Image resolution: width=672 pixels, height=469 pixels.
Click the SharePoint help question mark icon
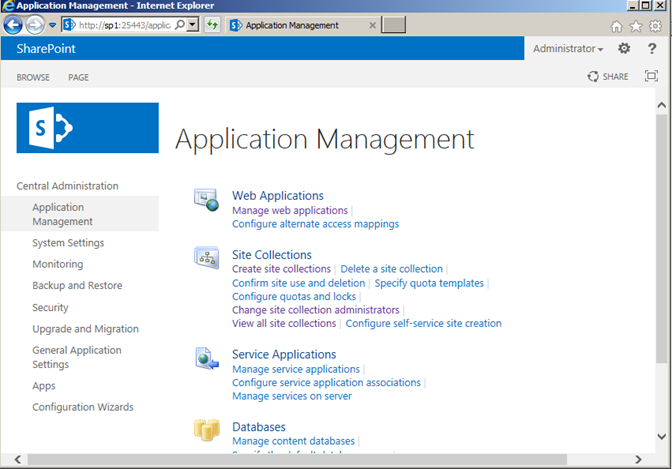pos(652,49)
